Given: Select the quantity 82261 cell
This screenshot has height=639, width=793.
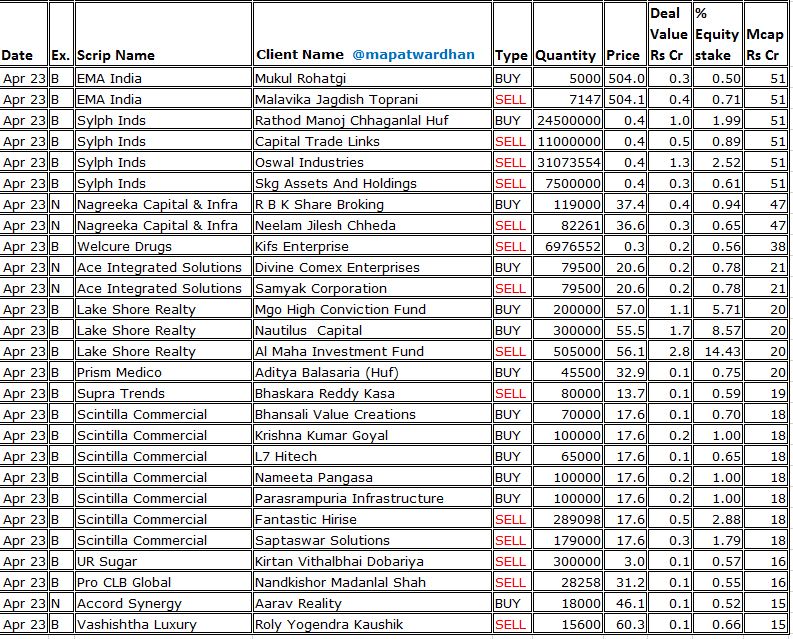Looking at the screenshot, I should pos(567,225).
